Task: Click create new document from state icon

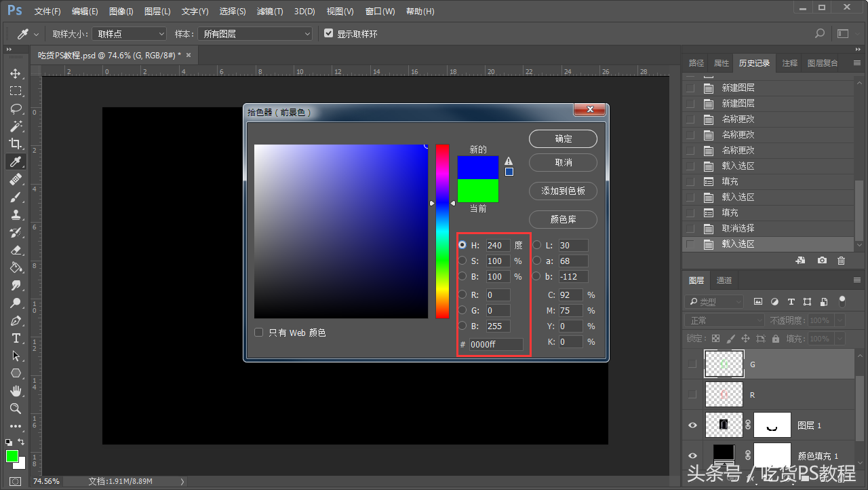Action: 800,261
